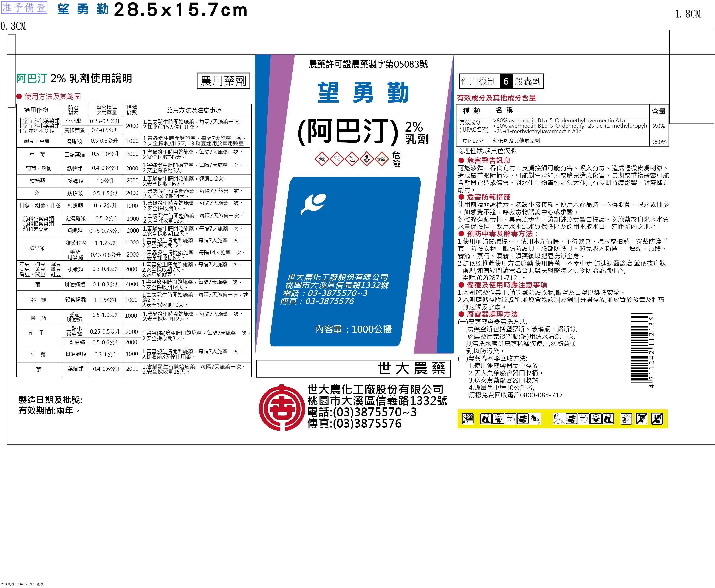Click the 有效期間:兩年 text

[49, 411]
